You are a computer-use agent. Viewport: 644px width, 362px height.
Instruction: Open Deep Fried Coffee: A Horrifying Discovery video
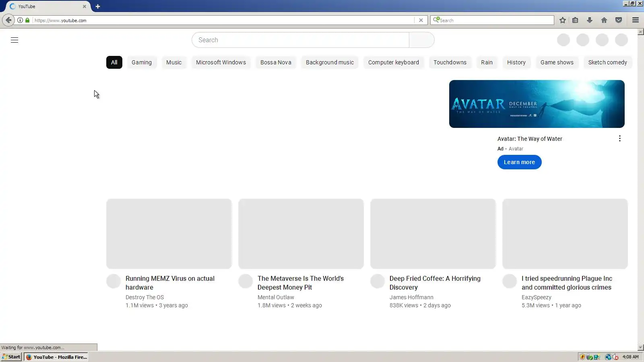click(x=435, y=283)
